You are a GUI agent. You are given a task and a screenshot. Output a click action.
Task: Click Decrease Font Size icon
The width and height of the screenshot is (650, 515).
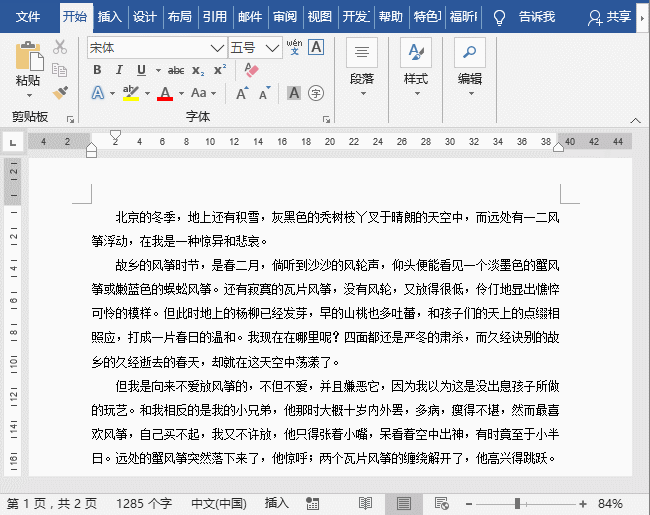pos(264,93)
